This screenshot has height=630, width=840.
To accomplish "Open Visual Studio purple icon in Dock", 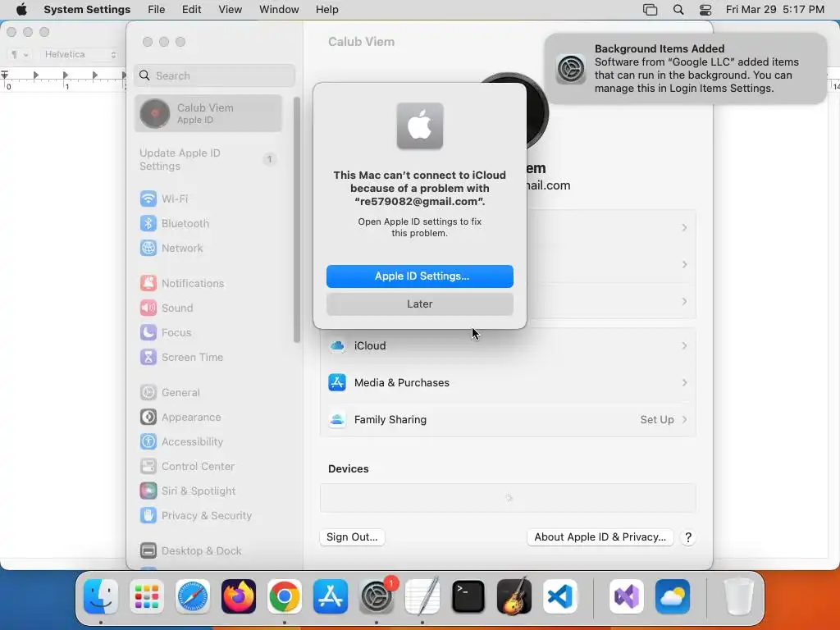I will point(627,597).
